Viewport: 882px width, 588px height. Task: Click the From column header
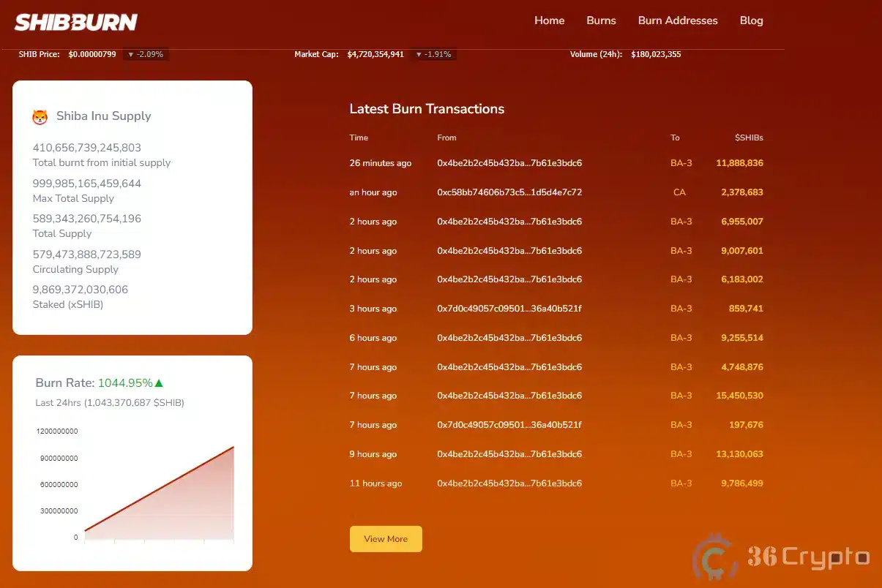pos(446,137)
